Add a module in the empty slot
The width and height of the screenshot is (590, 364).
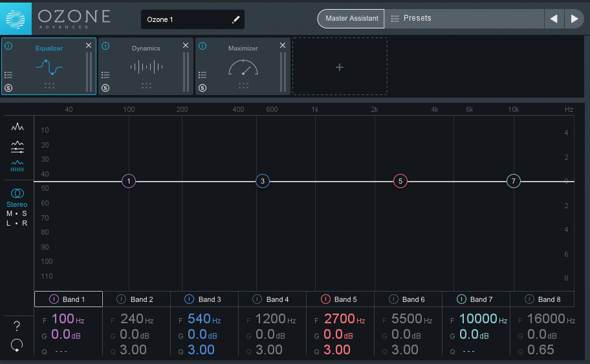pos(340,67)
